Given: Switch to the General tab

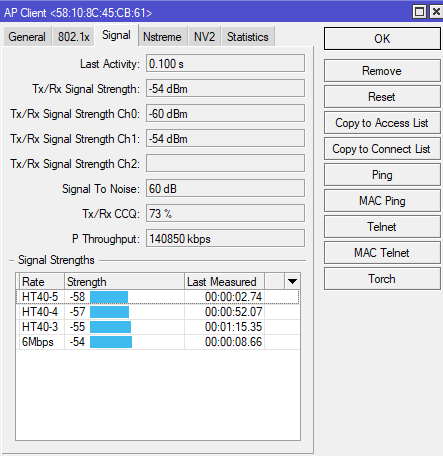Looking at the screenshot, I should pyautogui.click(x=27, y=37).
